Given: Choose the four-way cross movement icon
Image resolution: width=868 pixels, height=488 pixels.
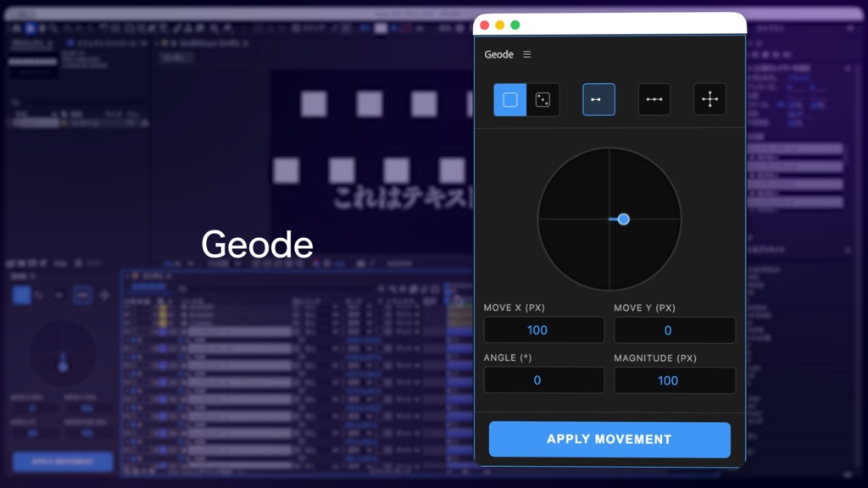Looking at the screenshot, I should 709,100.
